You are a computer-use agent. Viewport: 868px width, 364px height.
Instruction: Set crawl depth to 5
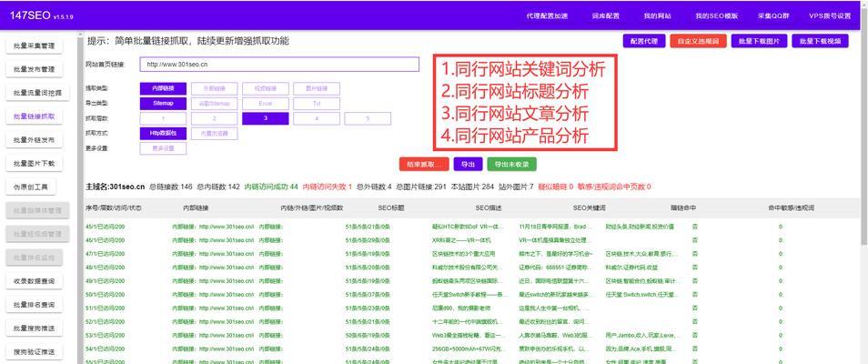pyautogui.click(x=368, y=118)
